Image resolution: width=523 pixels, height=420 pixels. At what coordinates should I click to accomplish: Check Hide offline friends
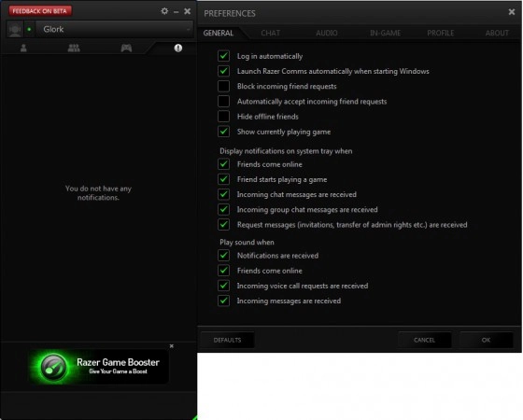(x=224, y=117)
